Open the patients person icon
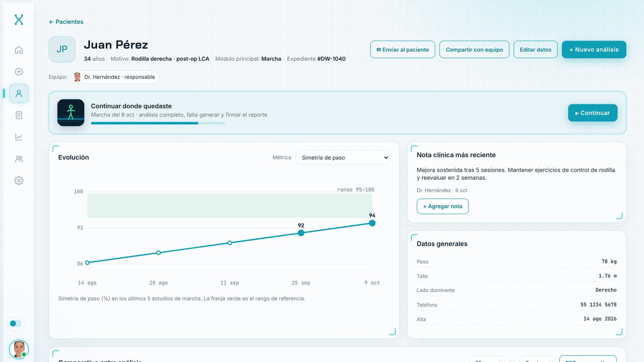The width and height of the screenshot is (644, 362). click(x=19, y=93)
